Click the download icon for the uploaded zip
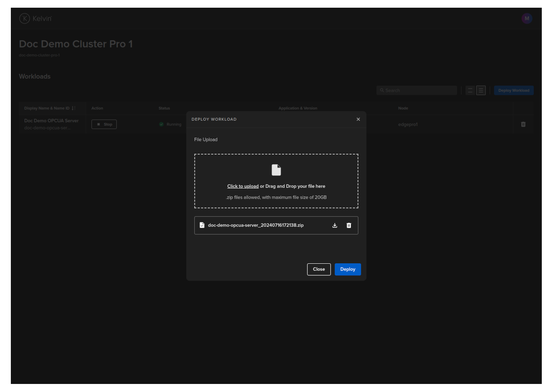The image size is (553, 392). click(x=335, y=225)
